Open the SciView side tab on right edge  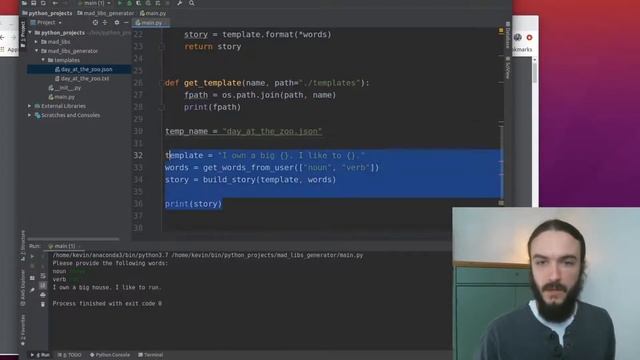click(508, 69)
